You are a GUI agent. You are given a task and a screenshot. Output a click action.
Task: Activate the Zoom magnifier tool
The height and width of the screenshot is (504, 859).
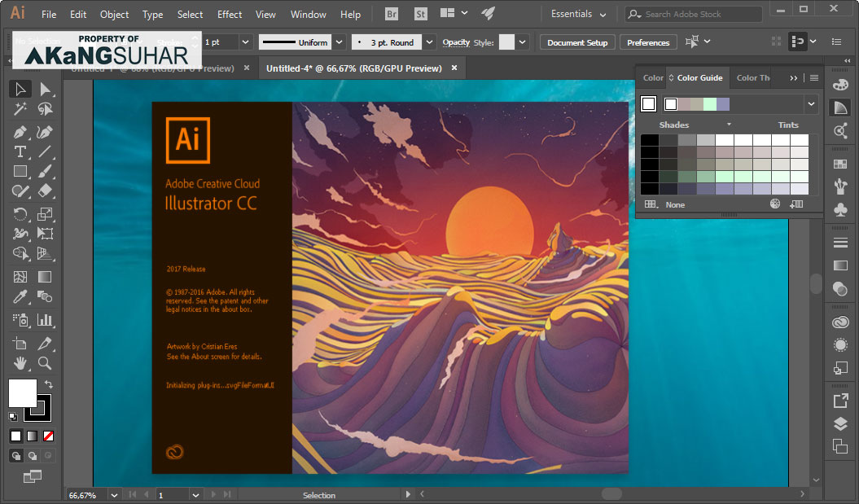(45, 363)
